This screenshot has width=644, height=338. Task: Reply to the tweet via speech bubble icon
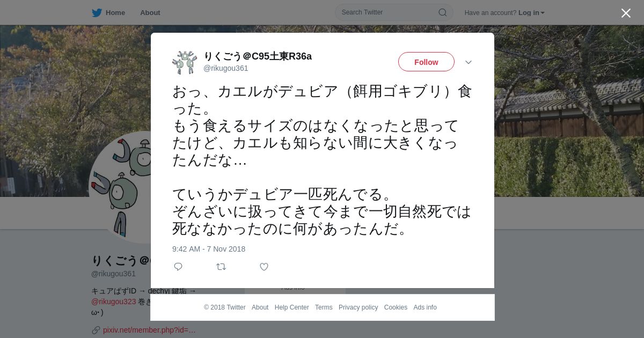pos(178,267)
